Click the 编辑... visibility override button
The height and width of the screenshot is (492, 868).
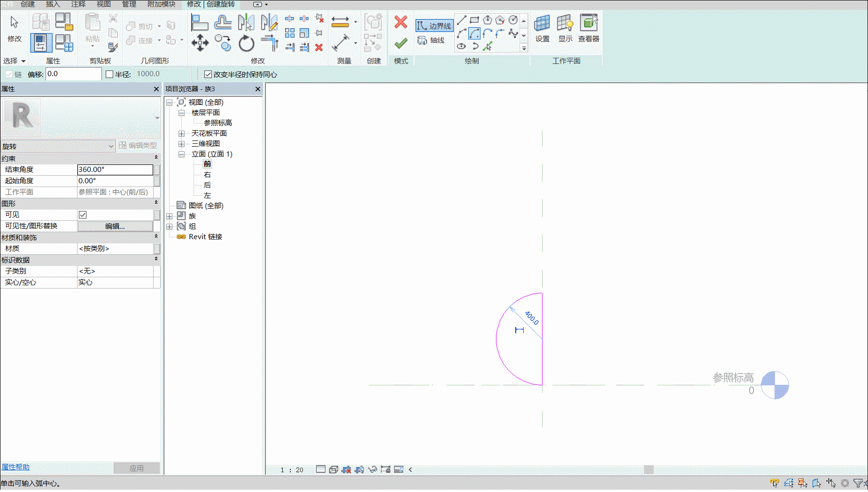click(115, 226)
